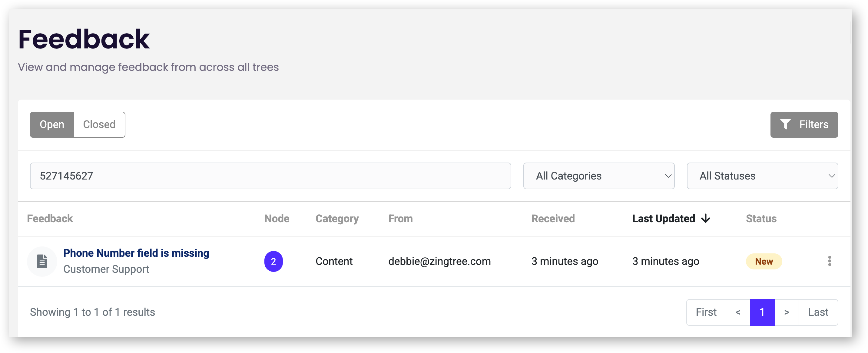The image size is (868, 353).
Task: Open the three-dot menu for the feedback row
Action: [829, 261]
